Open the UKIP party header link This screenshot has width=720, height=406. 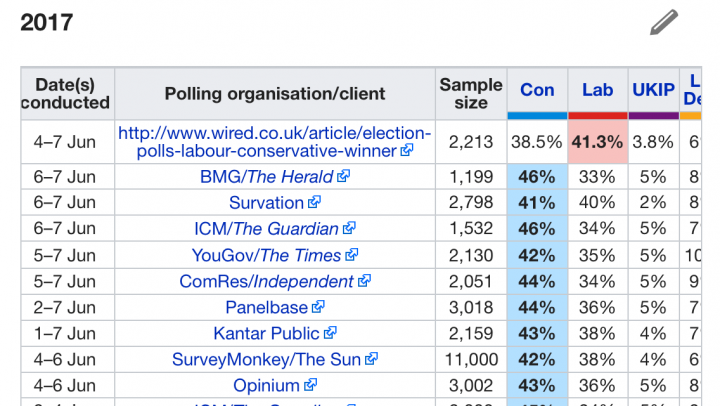(x=654, y=90)
